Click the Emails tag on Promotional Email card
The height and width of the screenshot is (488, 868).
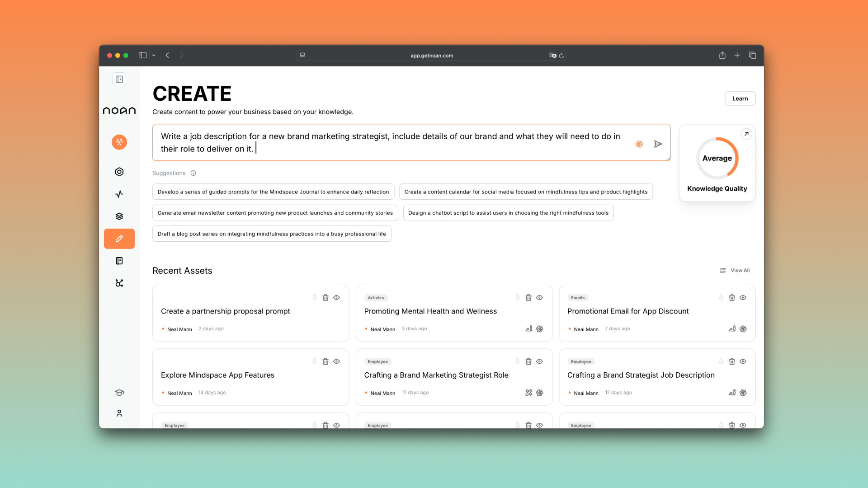[x=578, y=298]
